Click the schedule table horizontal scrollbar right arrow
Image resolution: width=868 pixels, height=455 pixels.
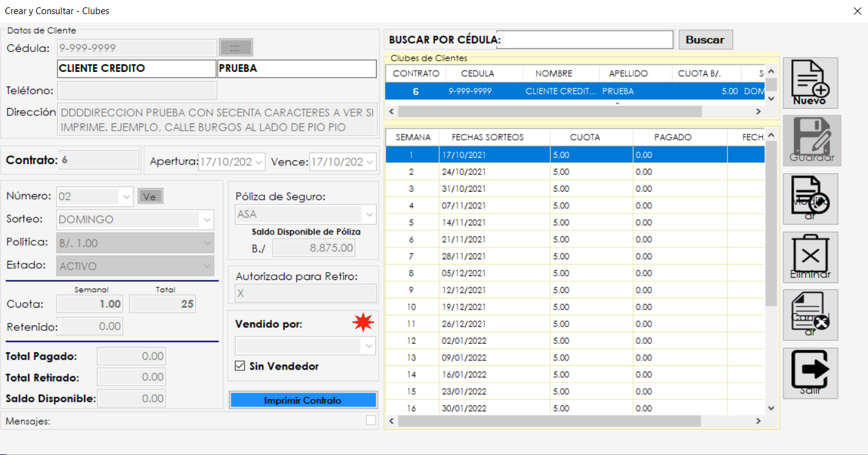point(758,421)
